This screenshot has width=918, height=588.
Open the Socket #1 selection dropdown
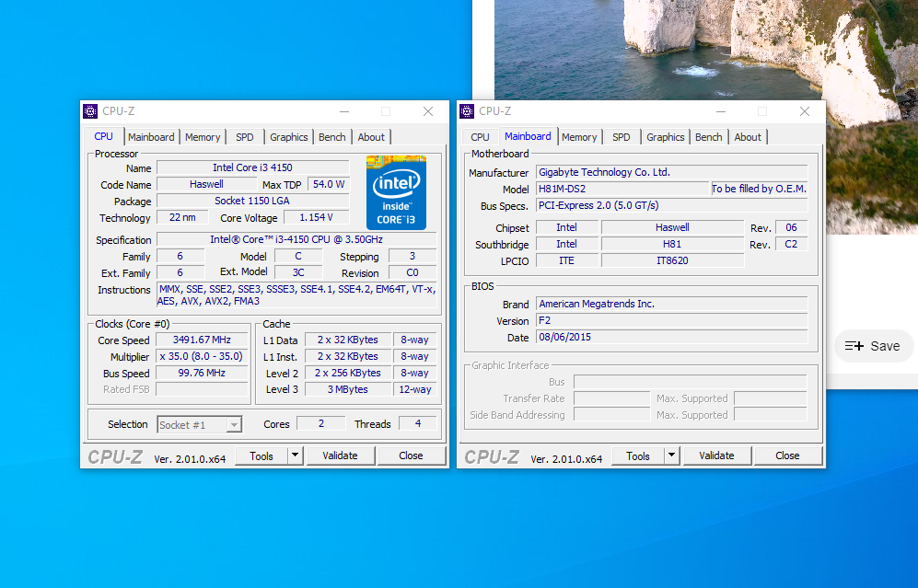[200, 425]
